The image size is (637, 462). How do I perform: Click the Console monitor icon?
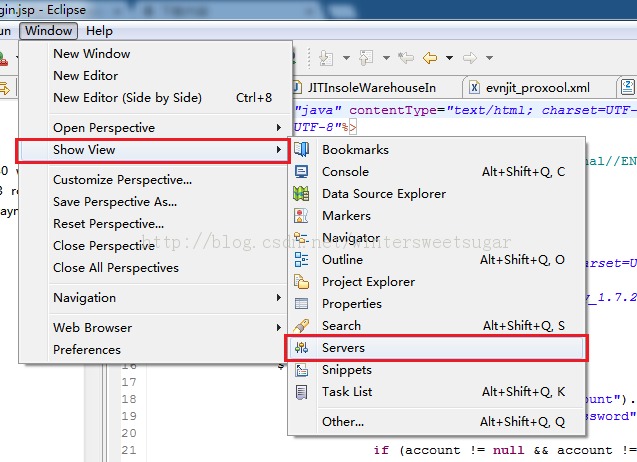coord(301,172)
